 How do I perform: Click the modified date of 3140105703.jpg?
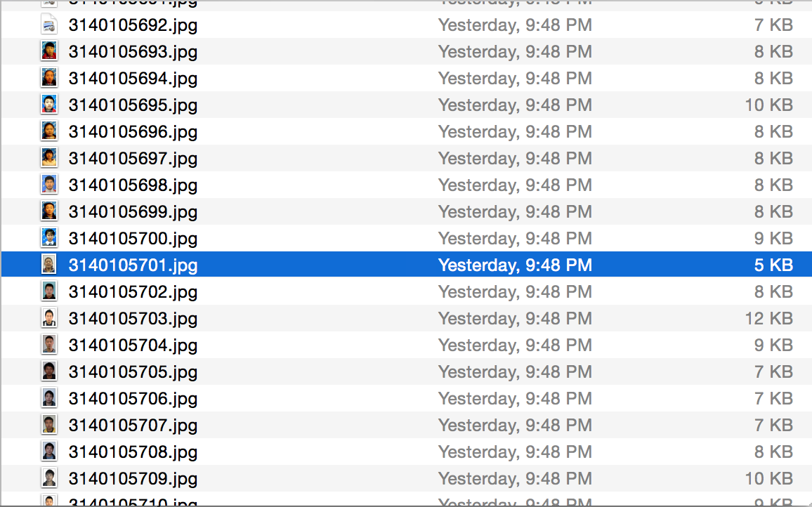(x=516, y=319)
